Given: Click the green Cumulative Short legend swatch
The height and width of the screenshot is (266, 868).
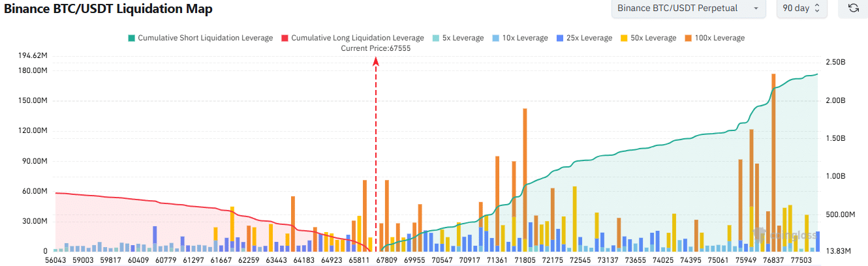Looking at the screenshot, I should click(x=132, y=38).
